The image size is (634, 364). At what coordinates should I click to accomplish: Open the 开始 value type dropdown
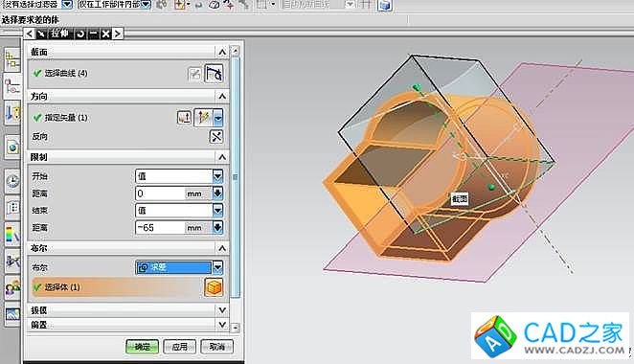[x=217, y=176]
